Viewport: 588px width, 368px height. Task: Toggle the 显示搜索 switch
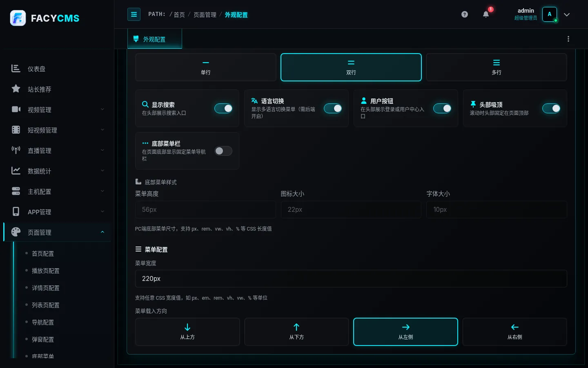tap(223, 108)
